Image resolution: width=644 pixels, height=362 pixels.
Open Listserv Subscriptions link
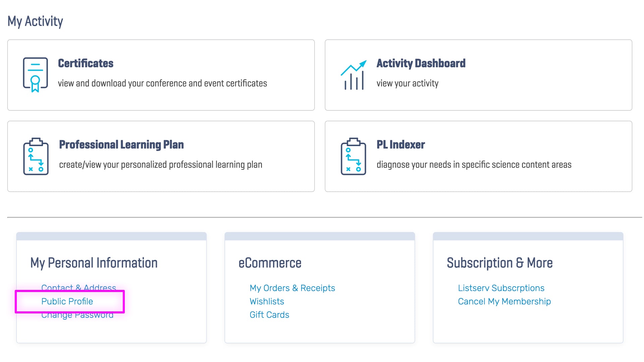pyautogui.click(x=501, y=288)
